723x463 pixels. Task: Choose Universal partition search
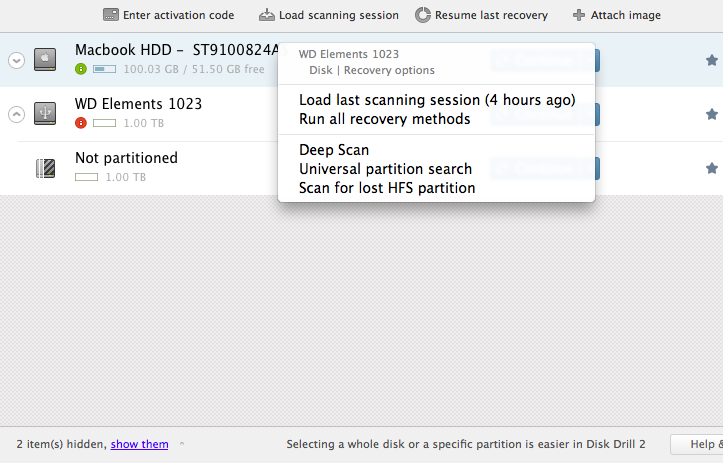[x=385, y=169]
